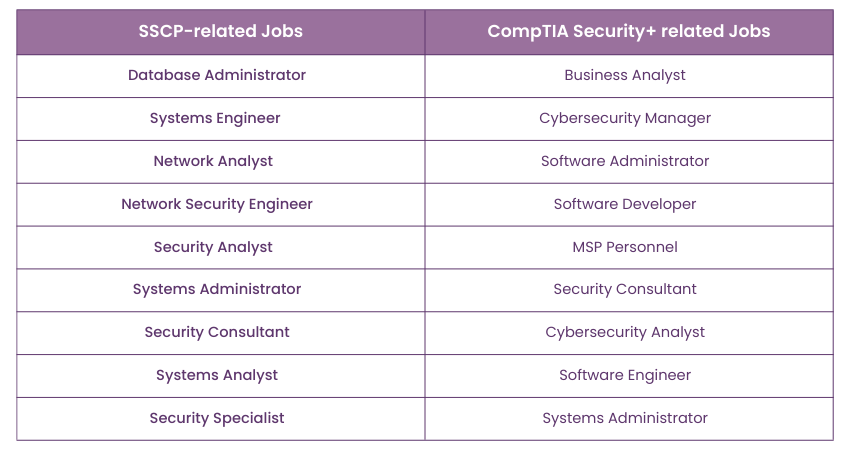
Task: Click Systems Administrator in the CompTIA column
Action: (x=625, y=418)
